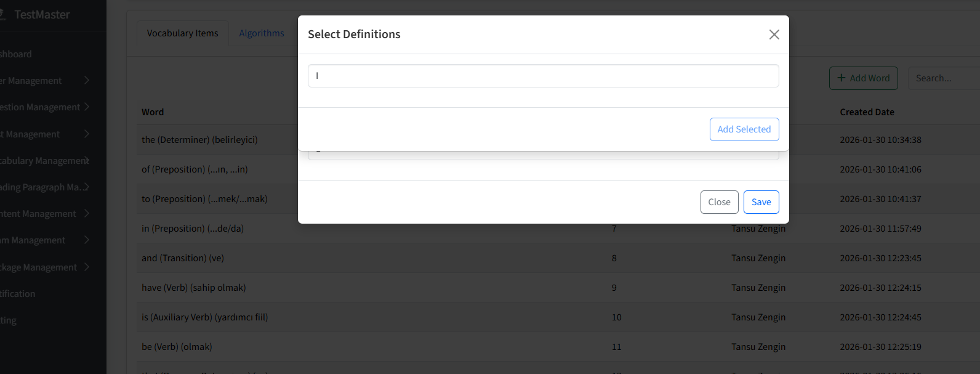
Task: Sort by the Created Date column header
Action: point(867,112)
